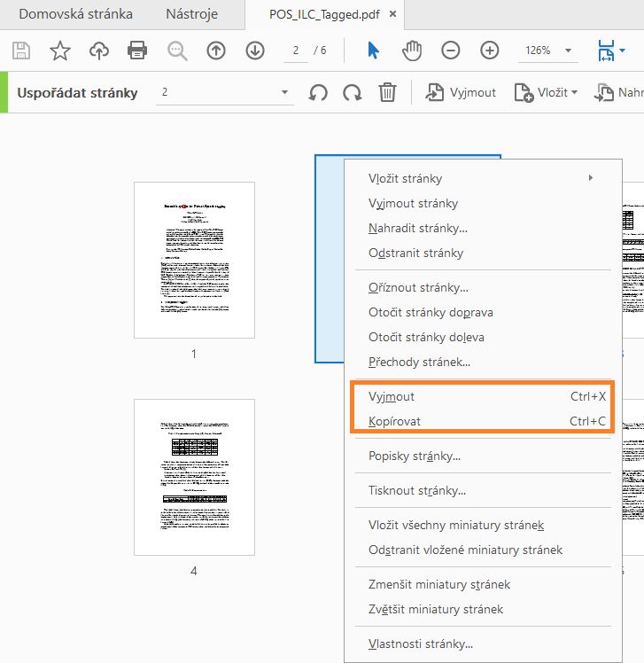This screenshot has width=644, height=663.
Task: Click the Save file floppy disk icon
Action: [20, 51]
